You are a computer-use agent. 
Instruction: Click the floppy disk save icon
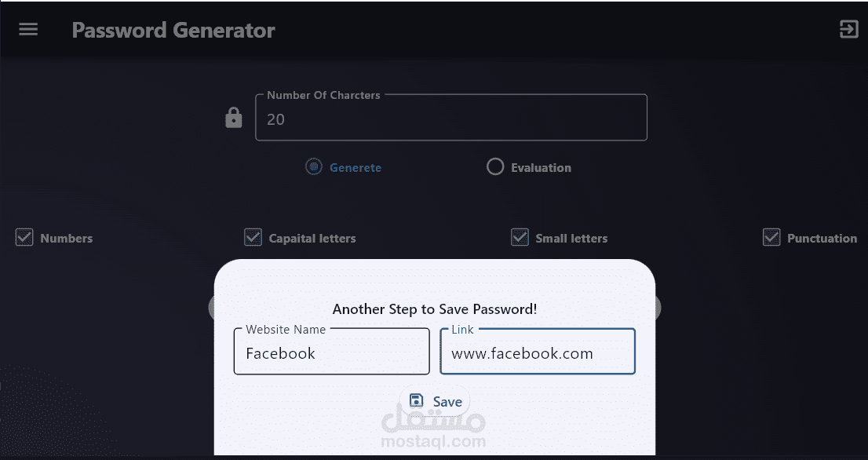point(417,401)
